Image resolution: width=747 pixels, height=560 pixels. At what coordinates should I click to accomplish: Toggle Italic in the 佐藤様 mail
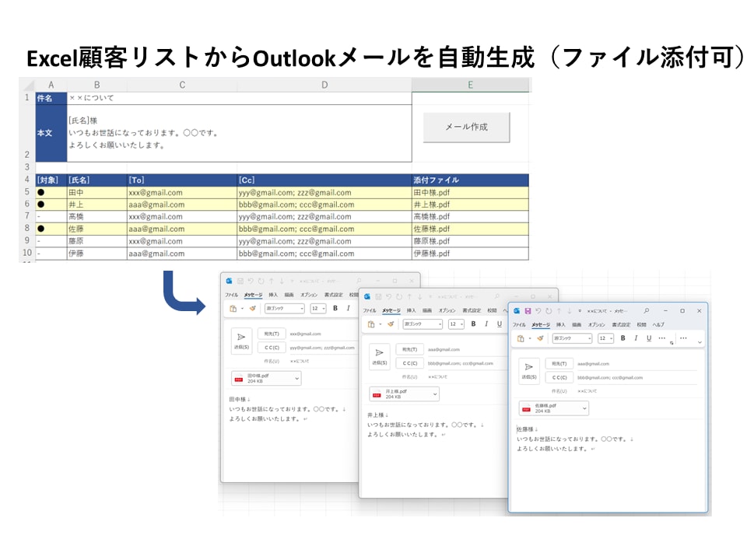point(636,338)
